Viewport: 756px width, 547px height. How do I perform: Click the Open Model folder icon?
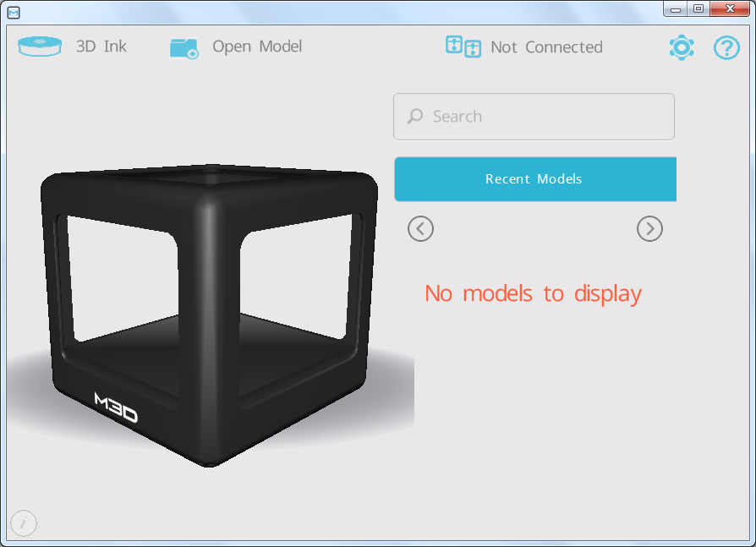pyautogui.click(x=184, y=47)
